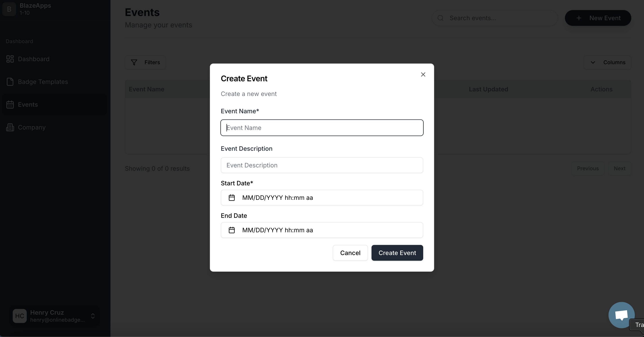Open the chat bubble widget bottom right
644x337 pixels.
click(621, 315)
